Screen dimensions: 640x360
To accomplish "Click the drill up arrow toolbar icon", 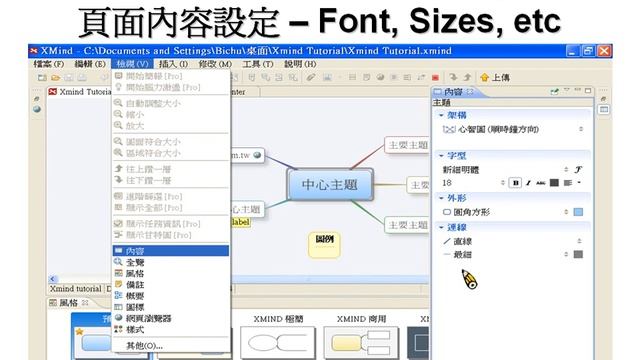I will tap(467, 77).
